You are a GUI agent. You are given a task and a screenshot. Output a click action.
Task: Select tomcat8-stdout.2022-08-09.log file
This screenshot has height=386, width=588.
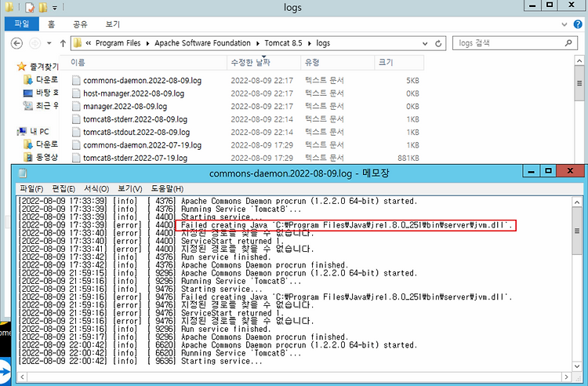[x=136, y=133]
